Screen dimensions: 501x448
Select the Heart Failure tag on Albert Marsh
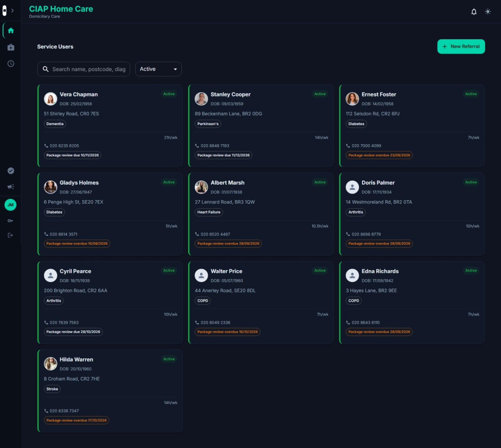[x=209, y=212]
